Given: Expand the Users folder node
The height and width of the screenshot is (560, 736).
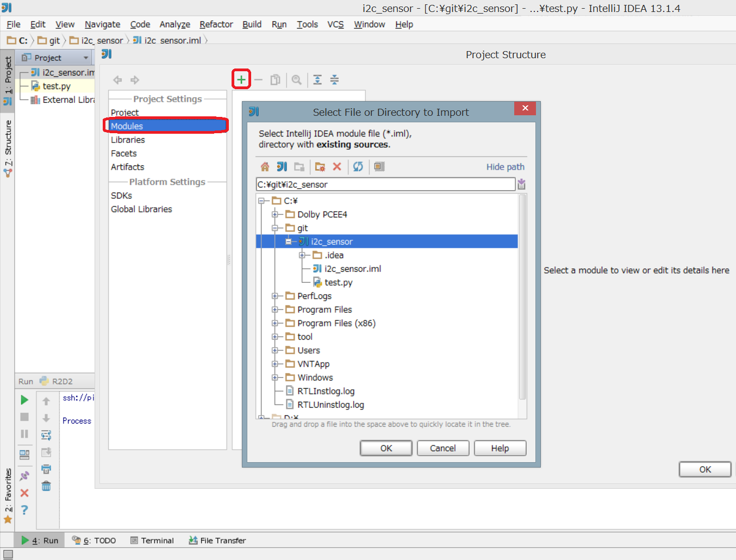Looking at the screenshot, I should (x=275, y=350).
